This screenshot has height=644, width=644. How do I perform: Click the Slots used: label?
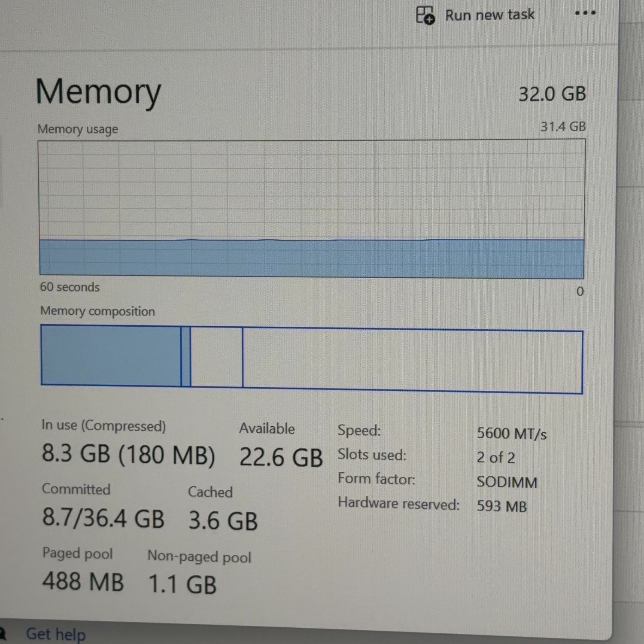[x=372, y=454]
